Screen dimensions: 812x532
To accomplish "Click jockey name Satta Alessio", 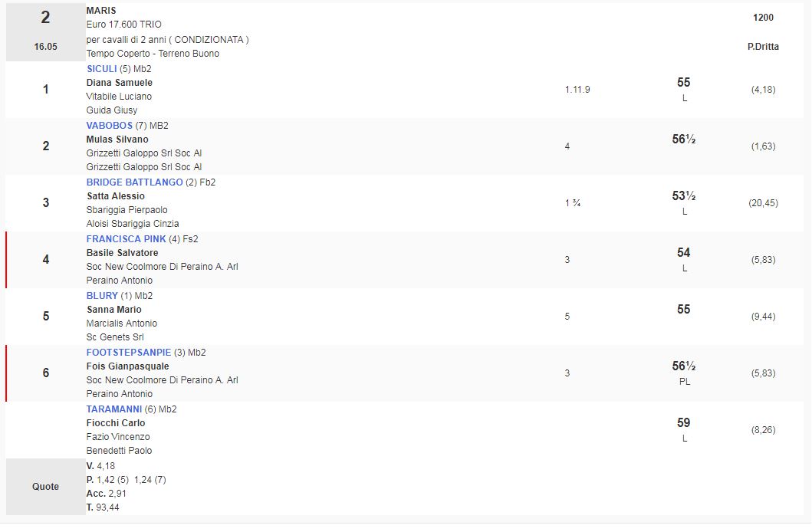I will point(115,196).
